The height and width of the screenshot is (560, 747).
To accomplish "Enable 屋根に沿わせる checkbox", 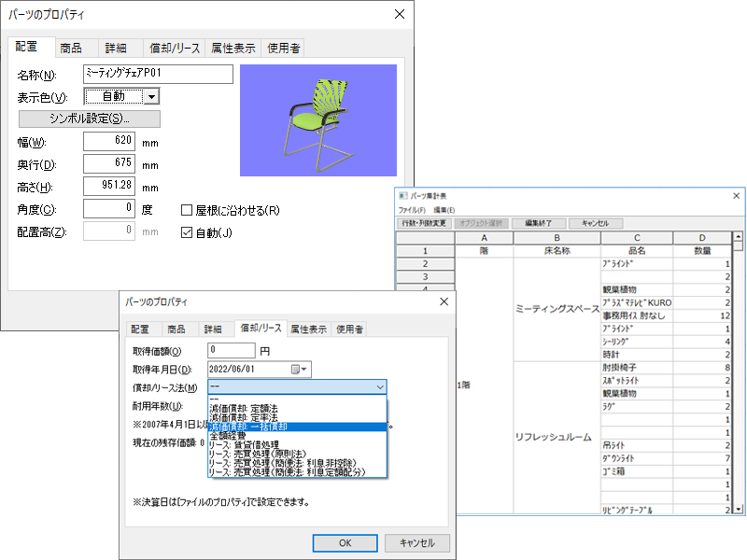I will click(x=187, y=210).
